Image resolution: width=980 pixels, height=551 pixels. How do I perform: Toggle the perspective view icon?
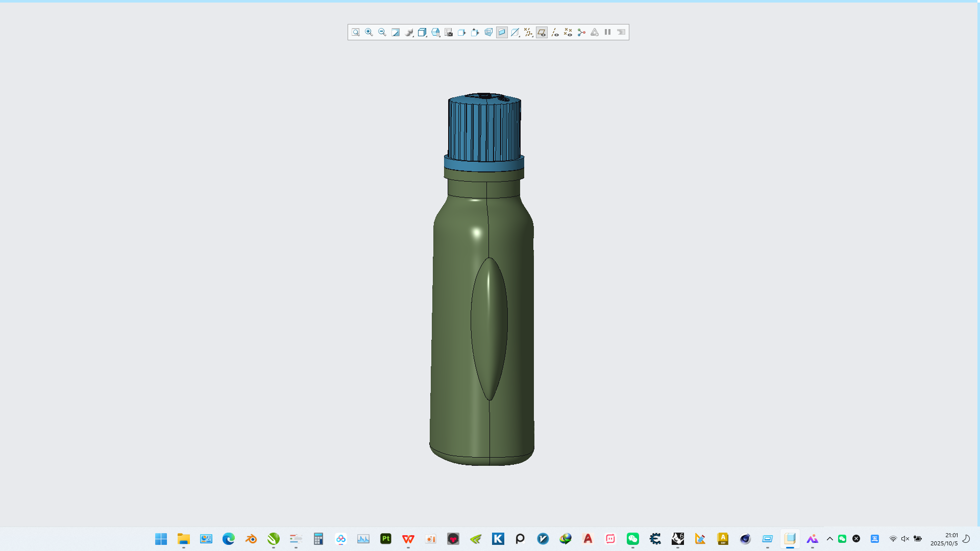(x=488, y=32)
